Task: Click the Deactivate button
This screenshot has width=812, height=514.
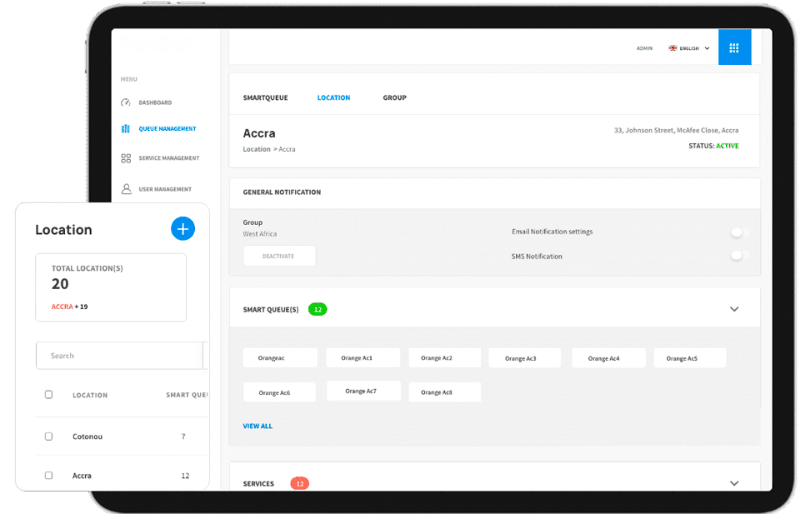Action: (279, 256)
